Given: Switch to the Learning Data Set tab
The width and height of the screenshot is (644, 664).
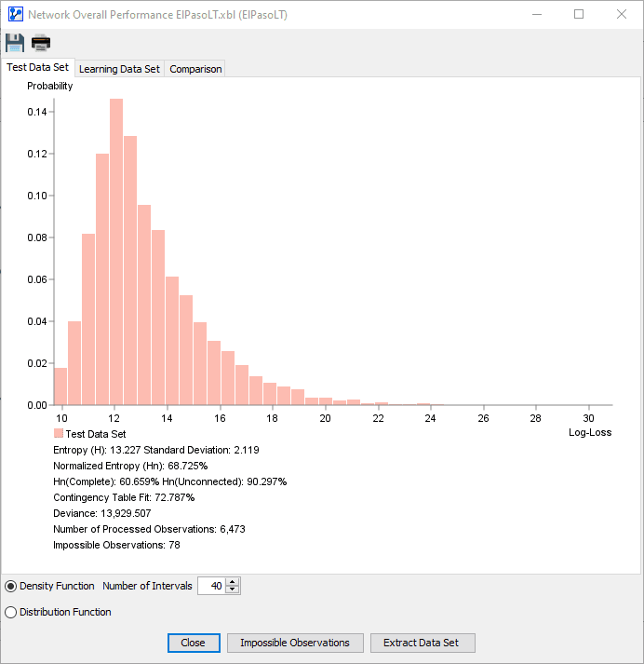Looking at the screenshot, I should pyautogui.click(x=119, y=69).
